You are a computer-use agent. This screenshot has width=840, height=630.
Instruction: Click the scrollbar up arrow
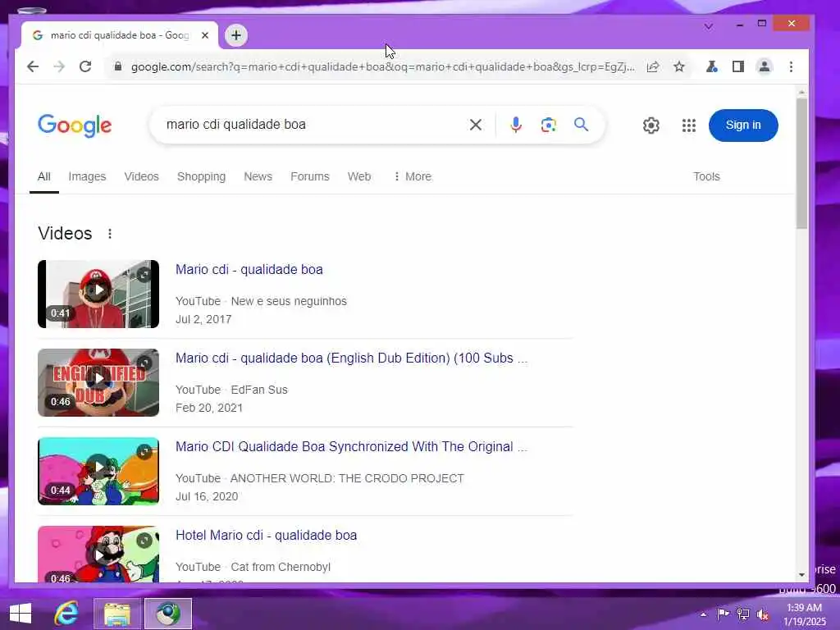click(x=801, y=93)
